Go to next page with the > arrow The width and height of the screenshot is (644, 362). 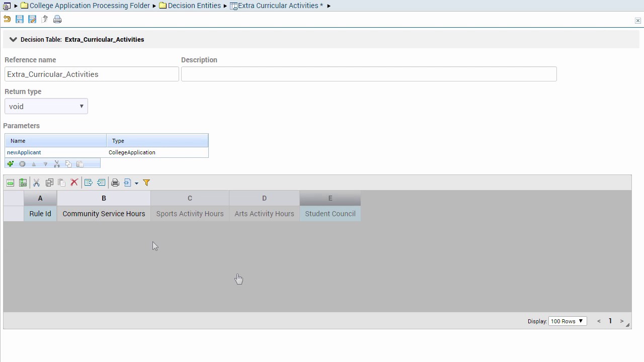pos(622,321)
